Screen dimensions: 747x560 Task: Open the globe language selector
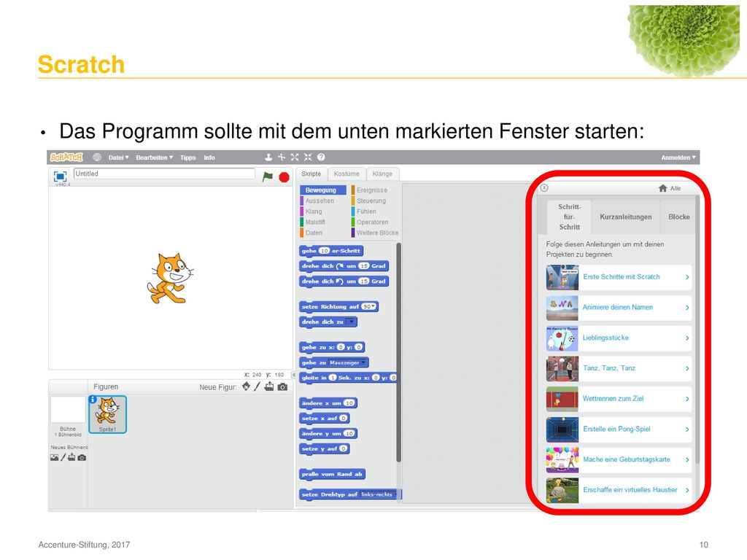[97, 157]
